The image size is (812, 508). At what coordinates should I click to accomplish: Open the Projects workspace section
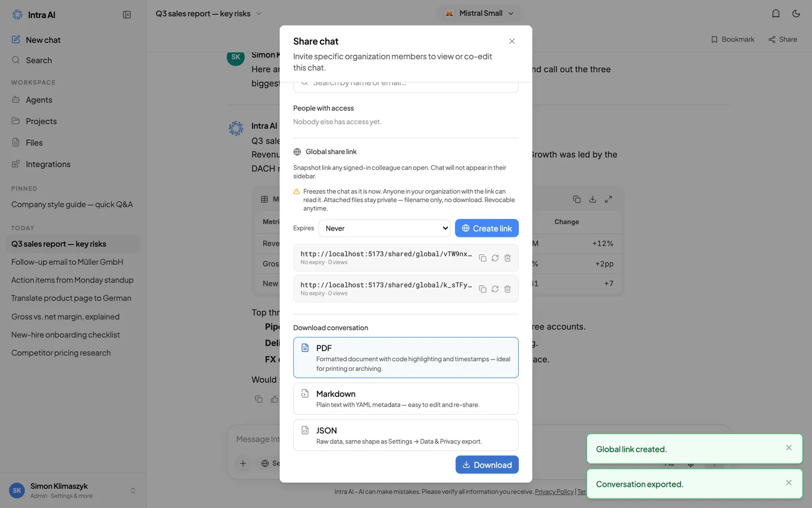pyautogui.click(x=73, y=121)
